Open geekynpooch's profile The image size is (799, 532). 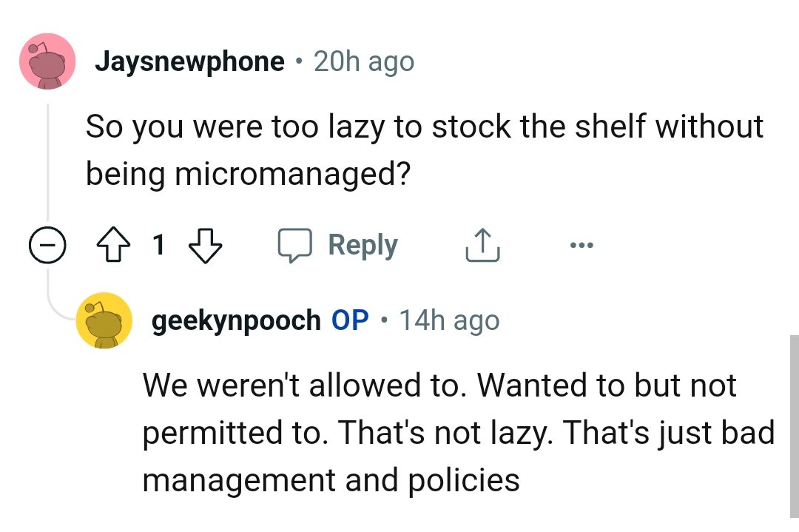232,319
